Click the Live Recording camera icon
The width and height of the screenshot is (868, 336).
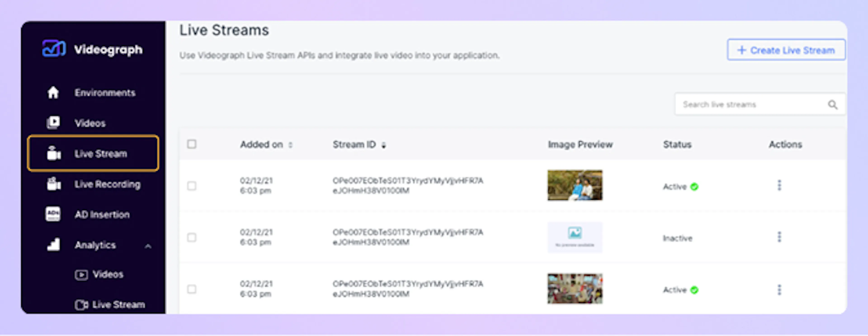(x=54, y=184)
